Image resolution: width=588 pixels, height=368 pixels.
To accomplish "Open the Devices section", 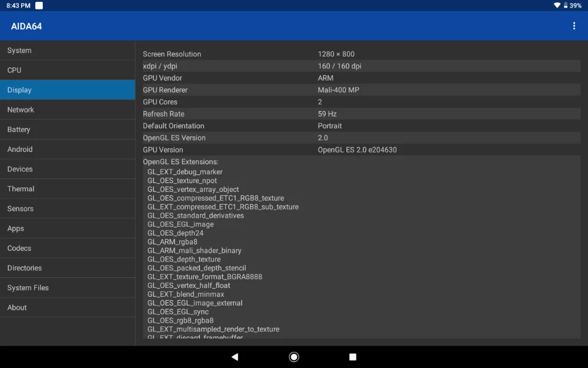I will pyautogui.click(x=68, y=169).
